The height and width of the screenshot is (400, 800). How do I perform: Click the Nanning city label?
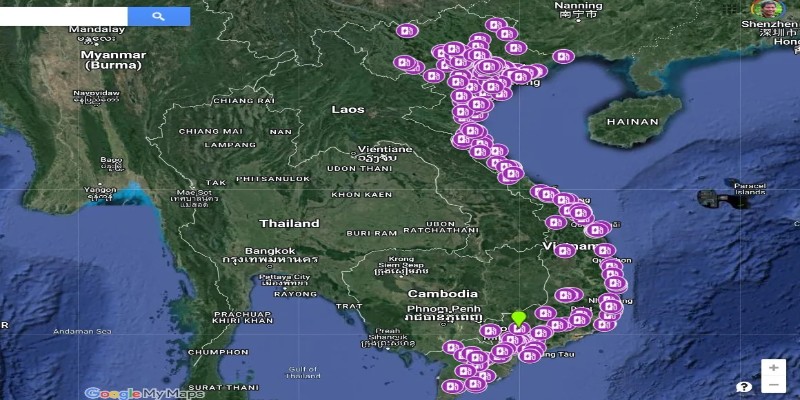578,6
